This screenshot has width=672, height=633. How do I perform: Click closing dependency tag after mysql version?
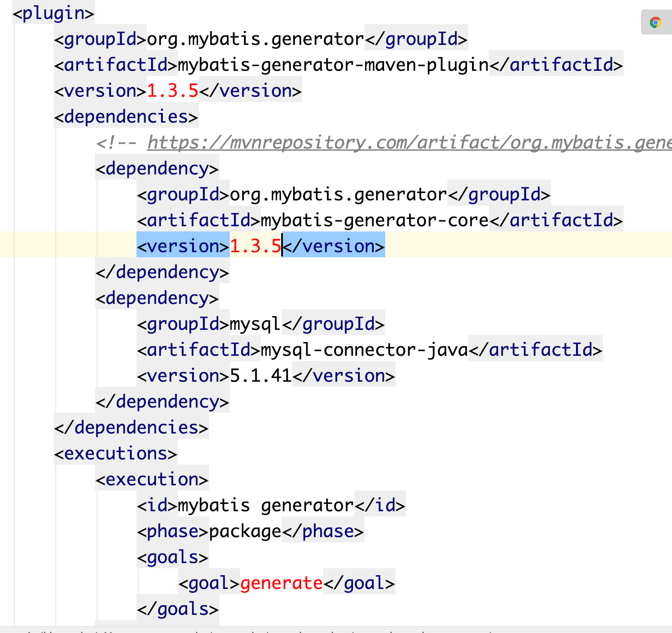click(x=162, y=402)
